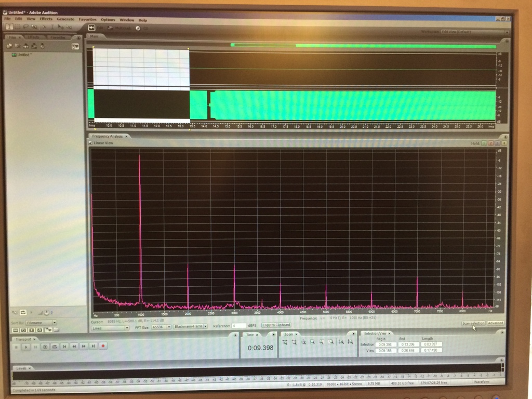
Task: Click the Rewind transport button
Action: 74,347
